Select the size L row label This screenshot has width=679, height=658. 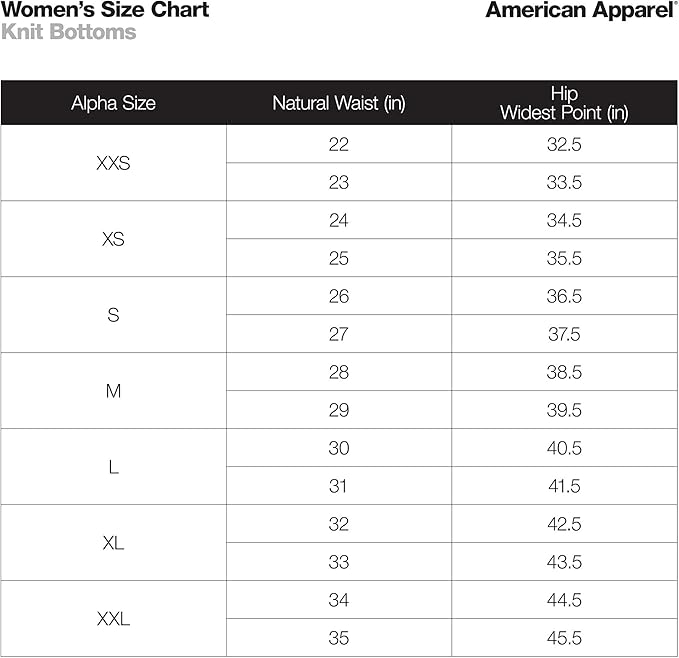pyautogui.click(x=113, y=467)
